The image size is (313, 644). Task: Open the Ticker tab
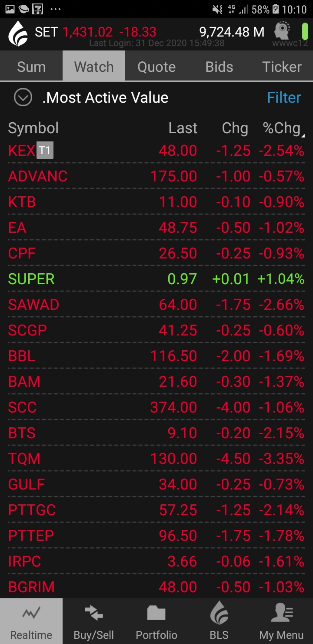(282, 67)
